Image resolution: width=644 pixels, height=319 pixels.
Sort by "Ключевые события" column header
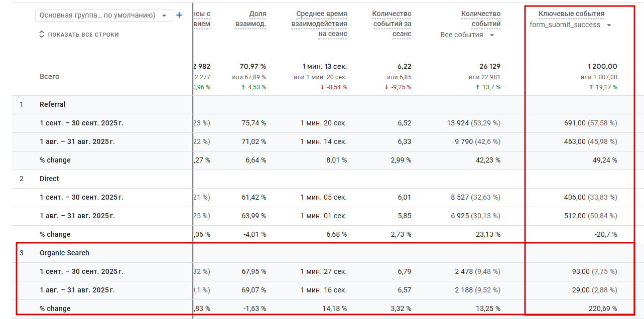point(571,14)
